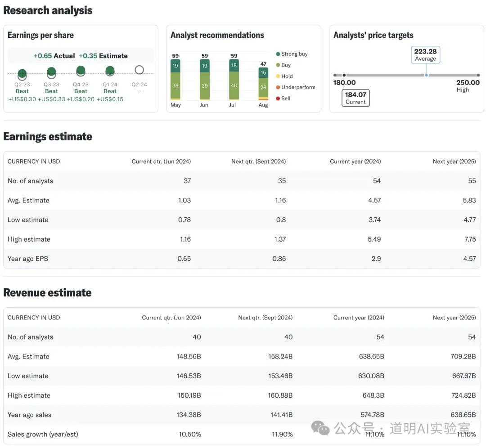The image size is (486, 448).
Task: Select the empty Q2 24 earnings circle
Action: pyautogui.click(x=139, y=70)
